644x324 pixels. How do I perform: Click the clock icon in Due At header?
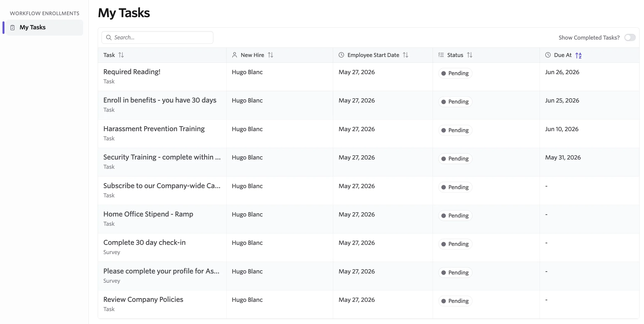(x=548, y=55)
